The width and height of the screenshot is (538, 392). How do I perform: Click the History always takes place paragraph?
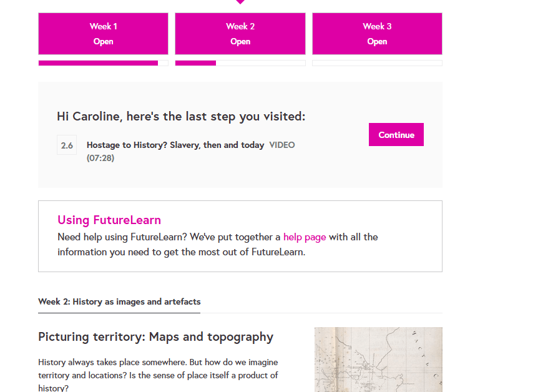pyautogui.click(x=158, y=375)
